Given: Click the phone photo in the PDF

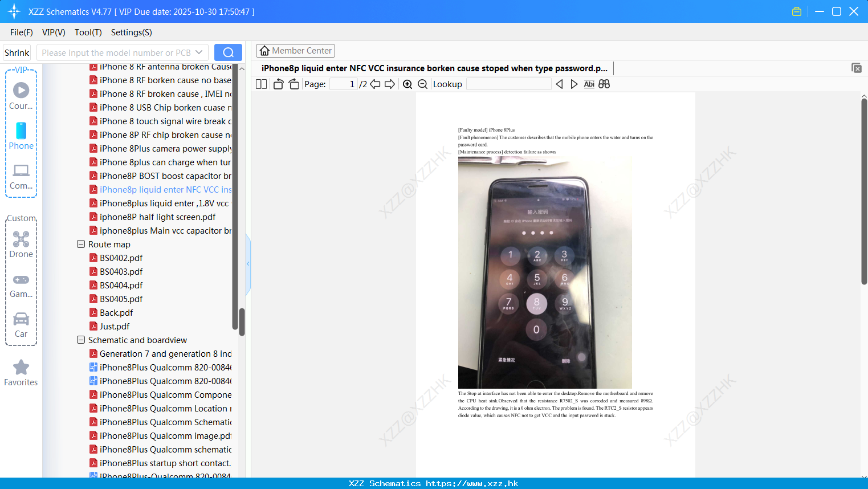Looking at the screenshot, I should [x=545, y=272].
